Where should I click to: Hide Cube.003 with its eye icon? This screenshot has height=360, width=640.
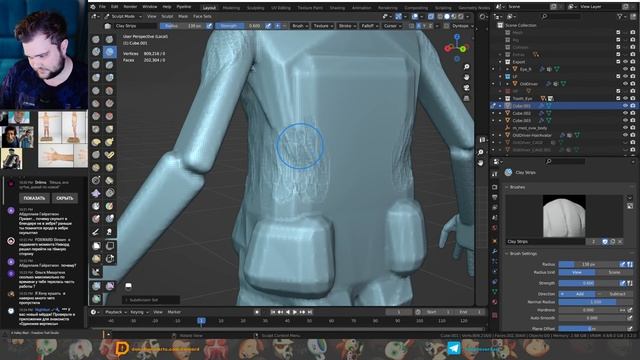click(x=625, y=120)
